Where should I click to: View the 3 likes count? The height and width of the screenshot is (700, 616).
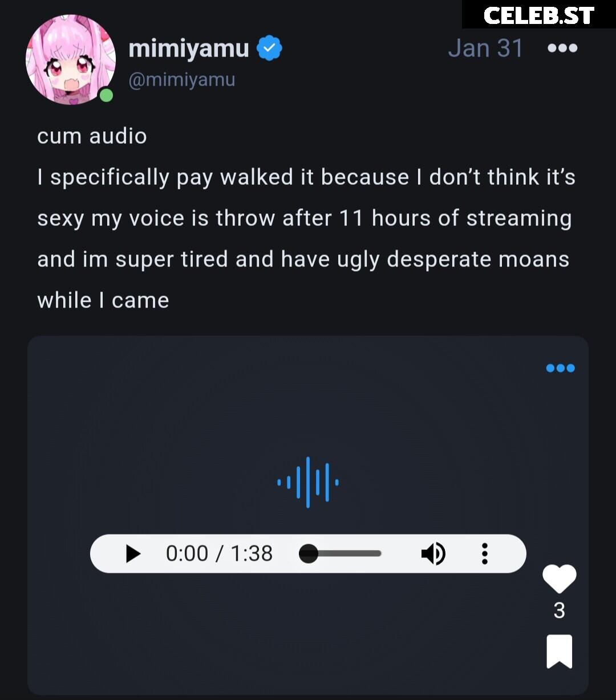click(559, 610)
